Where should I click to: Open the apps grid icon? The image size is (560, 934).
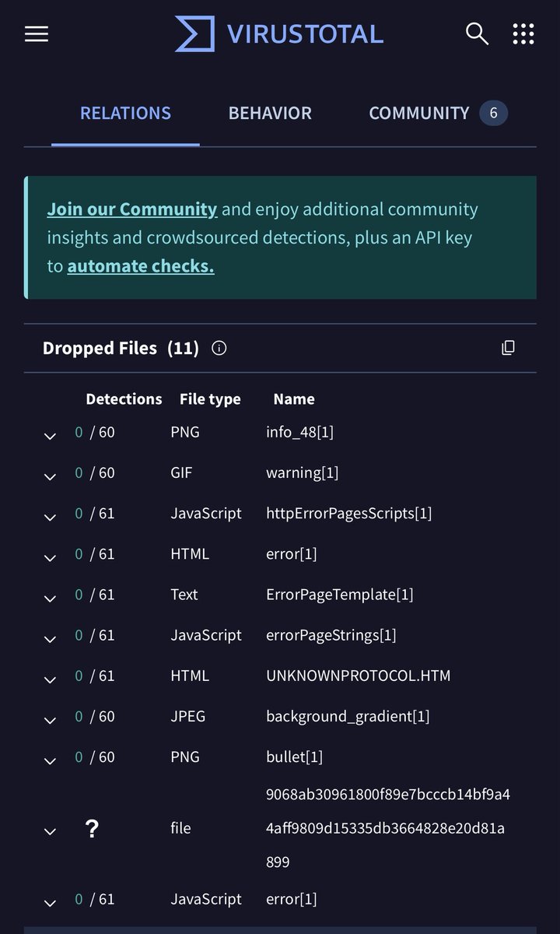(x=523, y=34)
